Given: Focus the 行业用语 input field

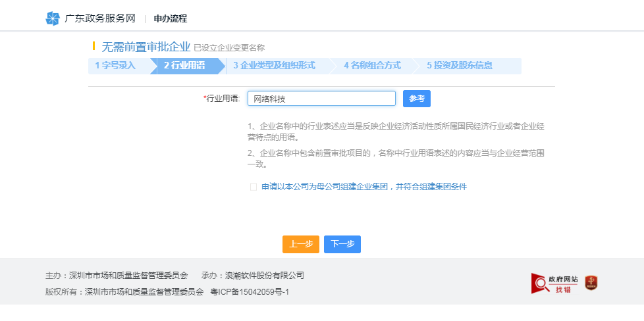Looking at the screenshot, I should point(321,99).
